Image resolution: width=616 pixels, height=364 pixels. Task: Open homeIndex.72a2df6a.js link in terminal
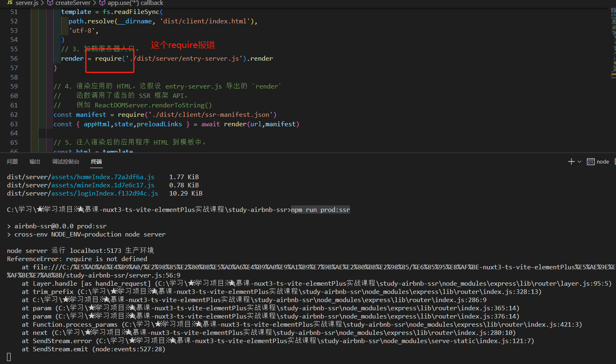(x=103, y=177)
